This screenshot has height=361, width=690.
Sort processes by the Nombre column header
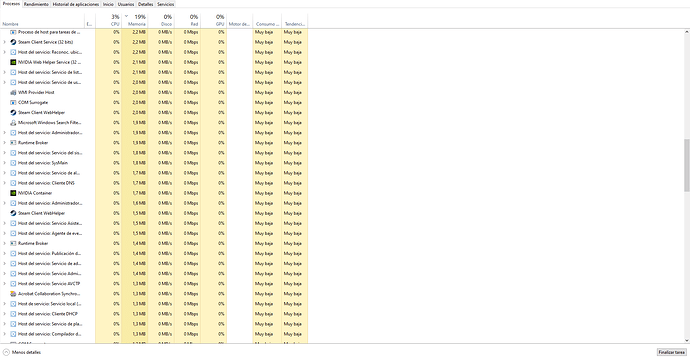coord(42,20)
